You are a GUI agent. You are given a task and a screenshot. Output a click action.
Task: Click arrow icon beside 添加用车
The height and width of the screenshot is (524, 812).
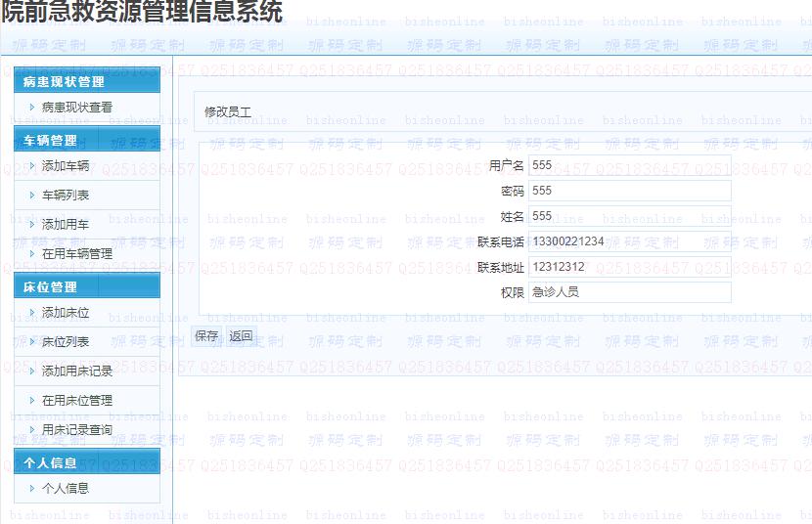pos(32,225)
